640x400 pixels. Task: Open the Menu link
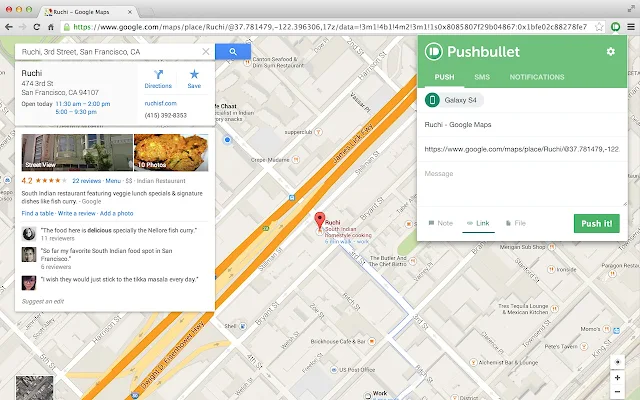point(113,181)
